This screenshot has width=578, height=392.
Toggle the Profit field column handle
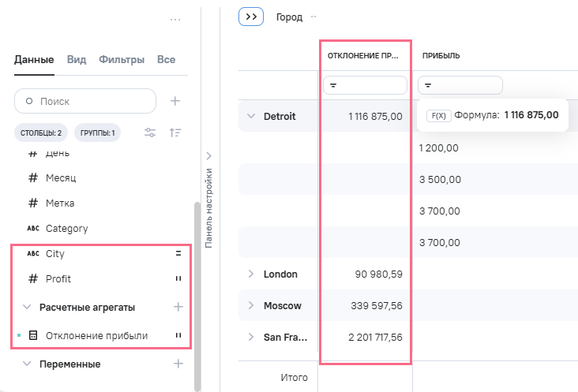coord(178,279)
